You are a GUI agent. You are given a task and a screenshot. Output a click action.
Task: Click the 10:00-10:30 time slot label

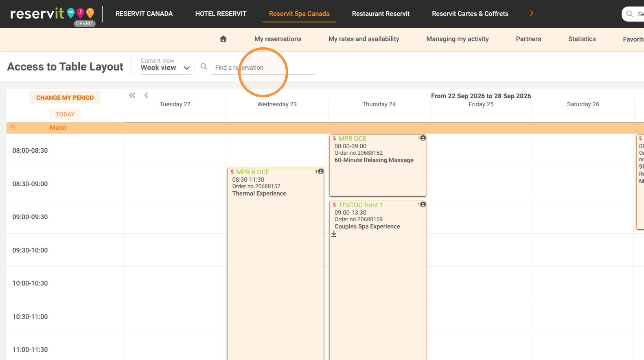(x=30, y=283)
